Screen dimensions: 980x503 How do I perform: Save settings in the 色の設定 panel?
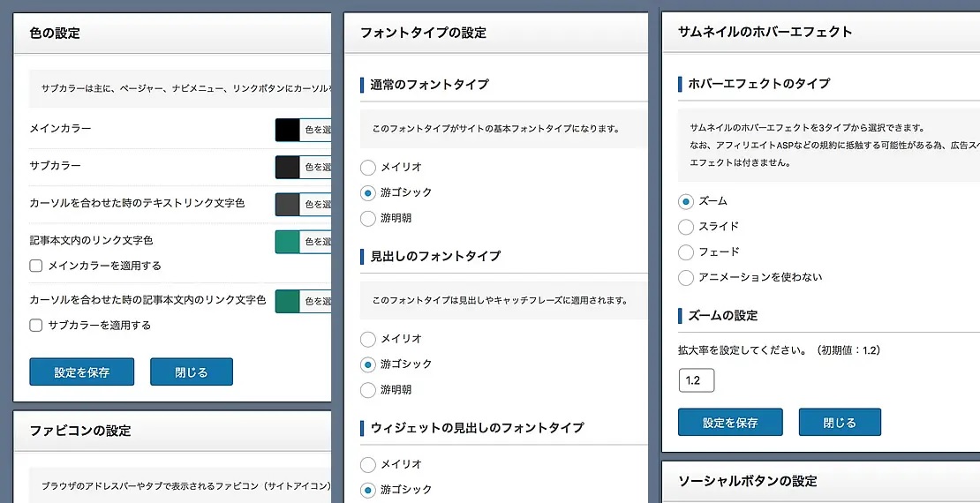pyautogui.click(x=82, y=372)
